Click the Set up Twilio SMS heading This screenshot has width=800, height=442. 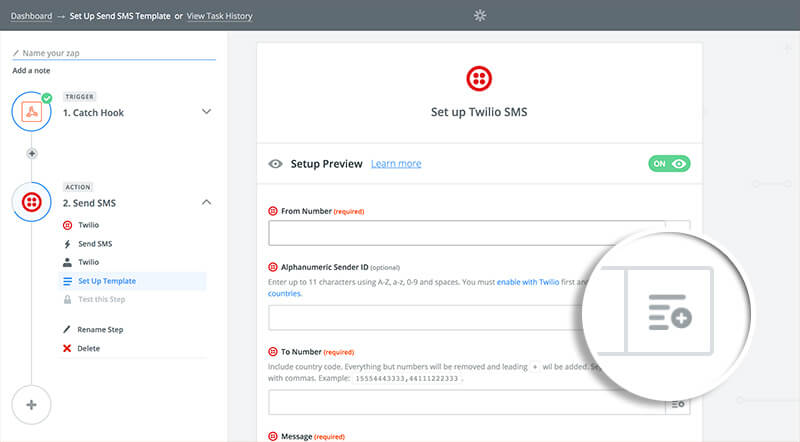pos(479,112)
